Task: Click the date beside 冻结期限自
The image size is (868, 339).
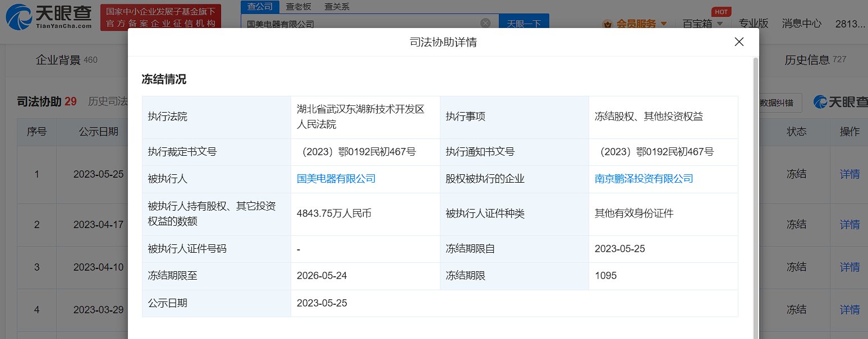Action: click(x=620, y=249)
